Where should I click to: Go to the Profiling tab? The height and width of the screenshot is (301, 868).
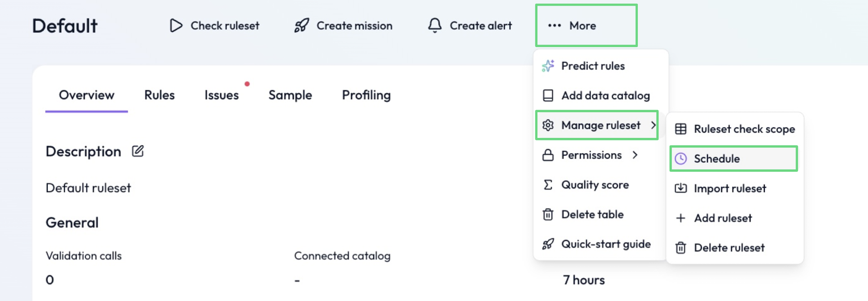[x=366, y=95]
